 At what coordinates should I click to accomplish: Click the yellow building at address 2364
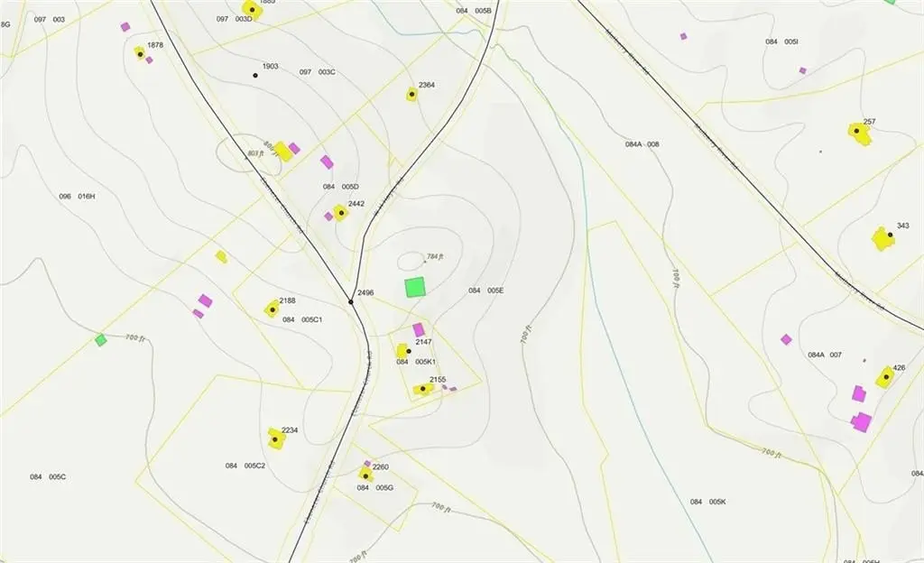pyautogui.click(x=411, y=94)
